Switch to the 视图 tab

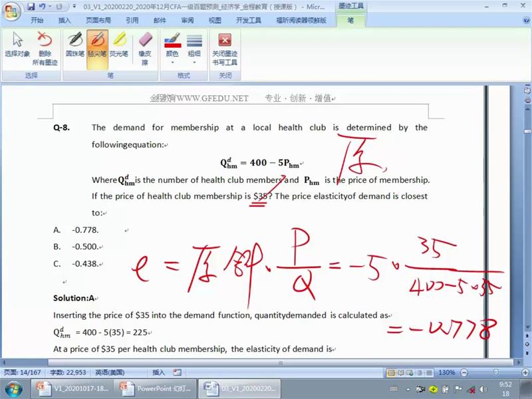click(x=215, y=21)
